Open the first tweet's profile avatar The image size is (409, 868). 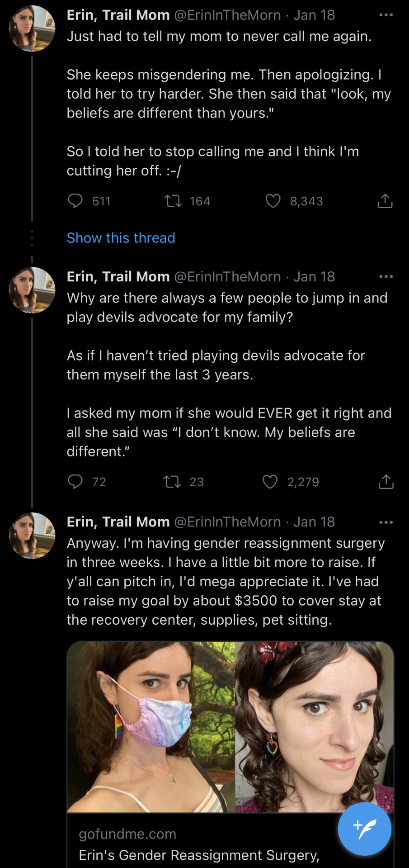(32, 28)
